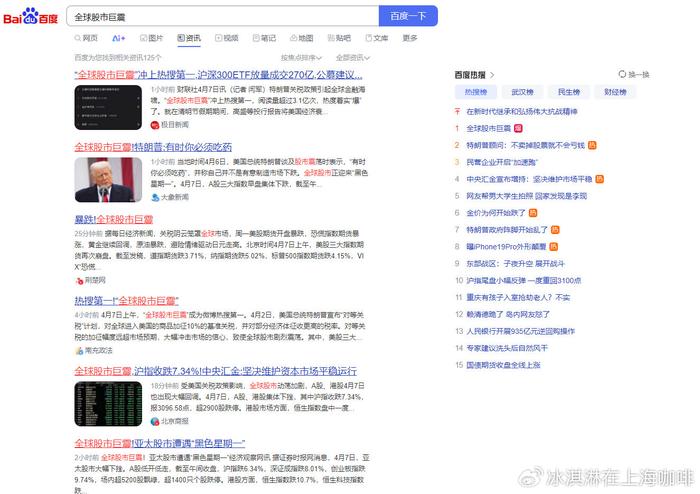Open the 笔记 tab
700x494 pixels.
[264, 38]
